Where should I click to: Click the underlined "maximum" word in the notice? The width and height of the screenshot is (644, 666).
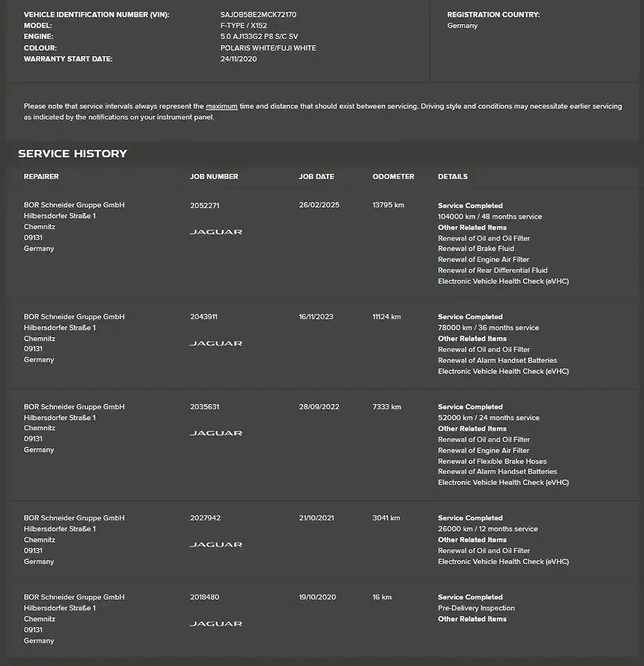221,106
